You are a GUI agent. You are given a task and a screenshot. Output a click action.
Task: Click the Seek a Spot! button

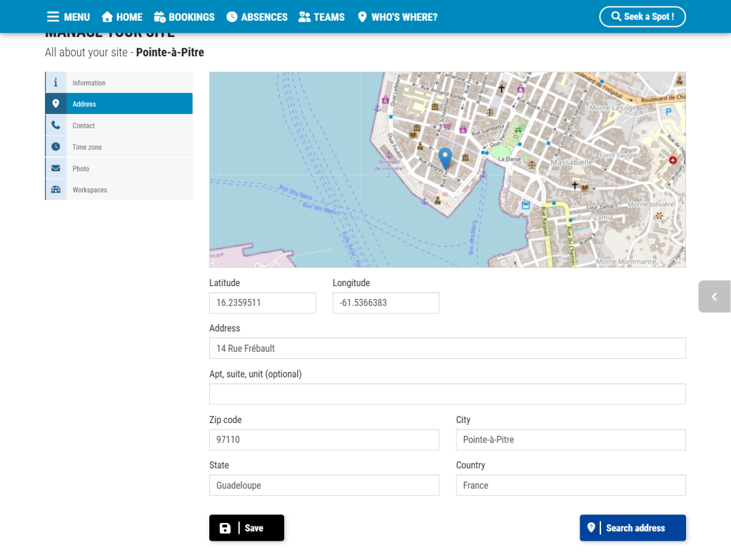[x=642, y=16]
